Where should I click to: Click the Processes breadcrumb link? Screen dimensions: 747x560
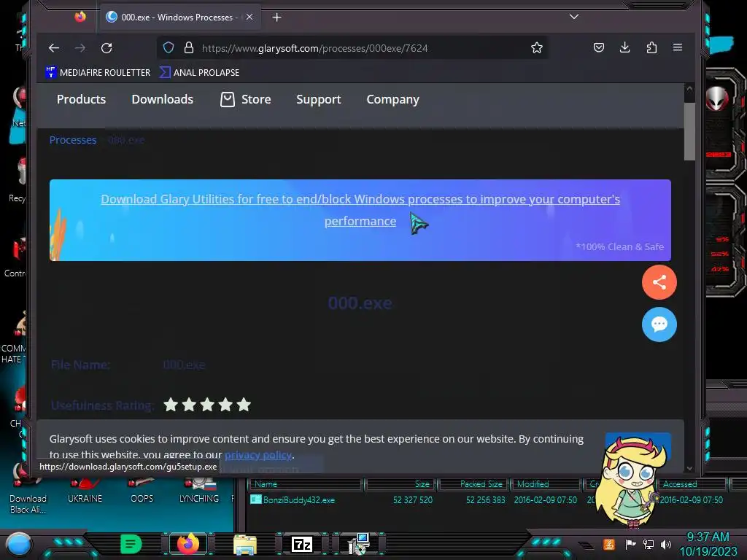(x=73, y=140)
